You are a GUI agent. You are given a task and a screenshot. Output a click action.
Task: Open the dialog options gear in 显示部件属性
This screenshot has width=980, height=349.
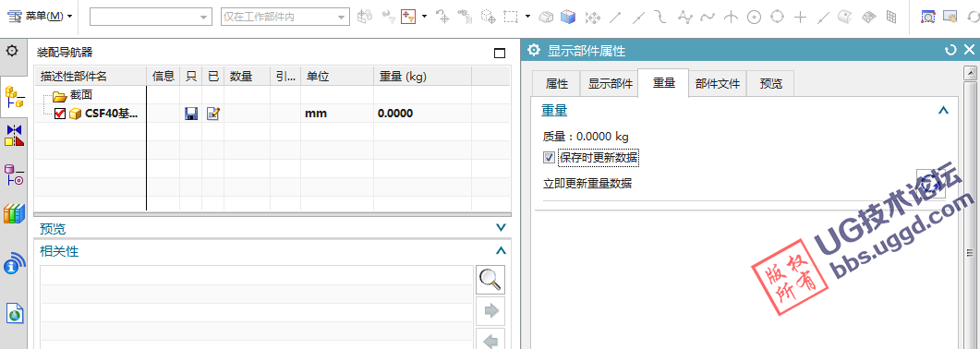tap(535, 51)
